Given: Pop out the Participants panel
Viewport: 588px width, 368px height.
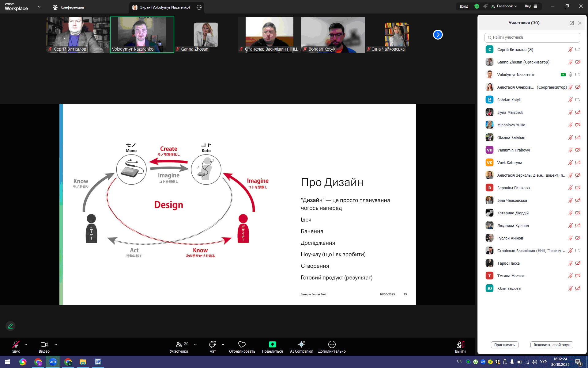Looking at the screenshot, I should coord(571,23).
